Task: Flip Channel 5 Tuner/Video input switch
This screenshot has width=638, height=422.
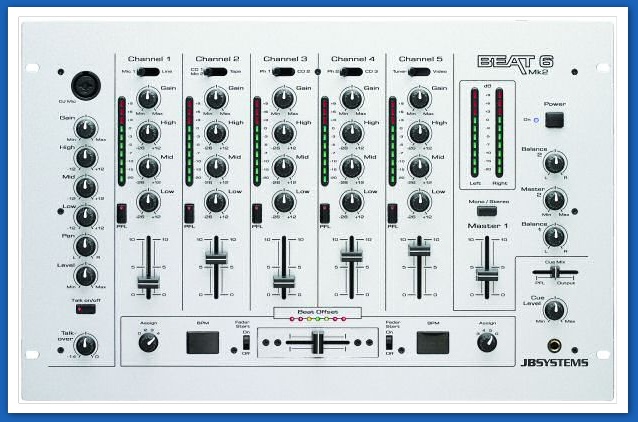Action: (x=419, y=72)
